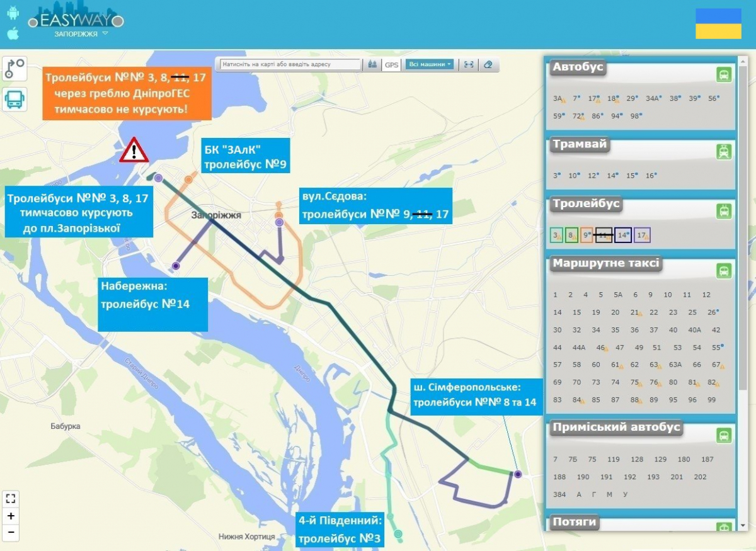Open the Android app link
Screen dimensions: 756x551
tap(13, 13)
